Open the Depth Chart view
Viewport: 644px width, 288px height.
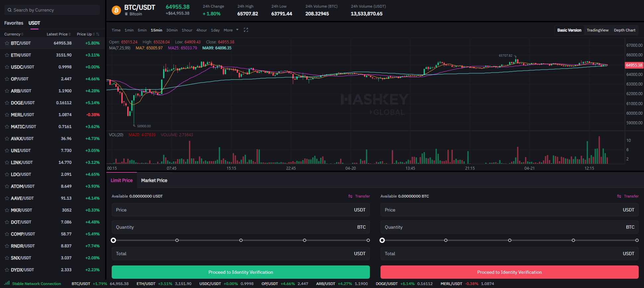pyautogui.click(x=624, y=30)
